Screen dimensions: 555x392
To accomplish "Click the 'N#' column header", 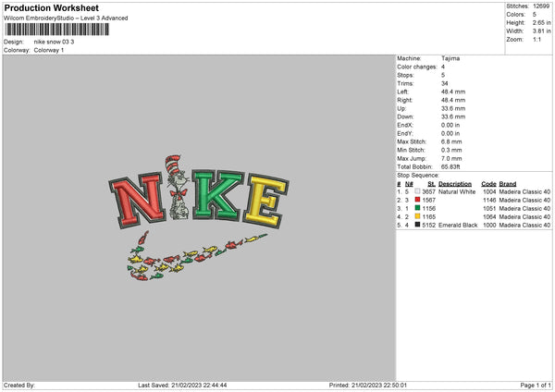I will pyautogui.click(x=409, y=184).
